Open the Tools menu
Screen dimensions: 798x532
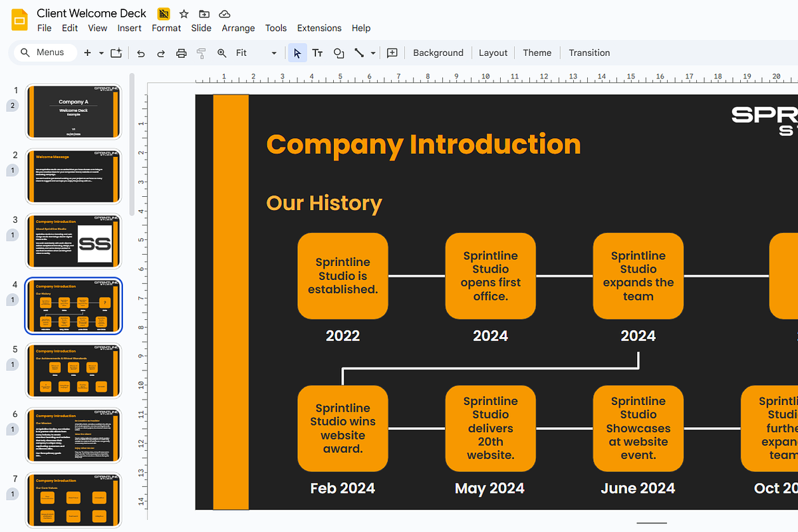pyautogui.click(x=276, y=28)
